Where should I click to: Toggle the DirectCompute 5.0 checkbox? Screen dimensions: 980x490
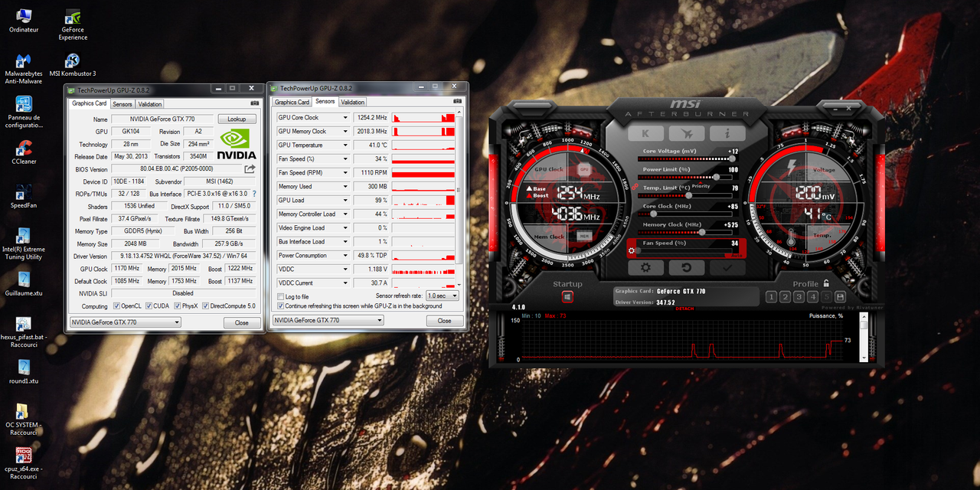coord(204,305)
